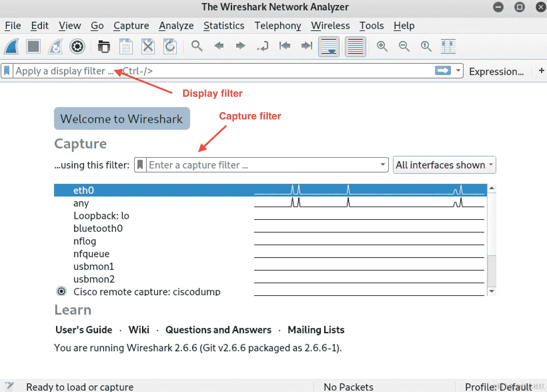Viewport: 547px width, 392px height.
Task: Open the Capture menu
Action: coord(131,26)
